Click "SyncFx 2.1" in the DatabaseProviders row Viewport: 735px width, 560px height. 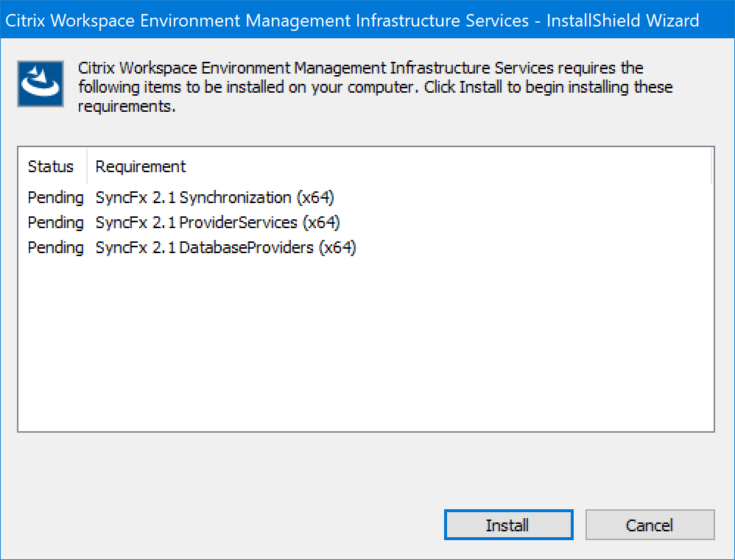136,248
